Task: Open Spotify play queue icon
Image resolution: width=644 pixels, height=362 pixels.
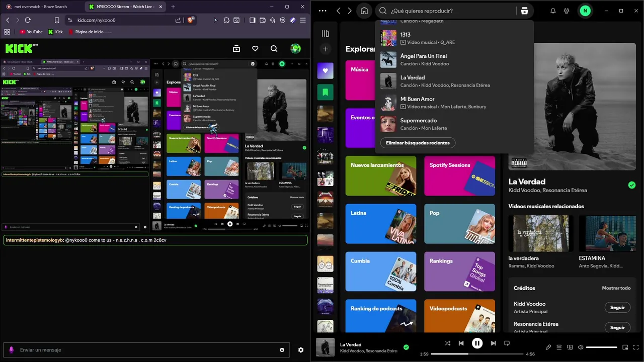Action: (559, 347)
